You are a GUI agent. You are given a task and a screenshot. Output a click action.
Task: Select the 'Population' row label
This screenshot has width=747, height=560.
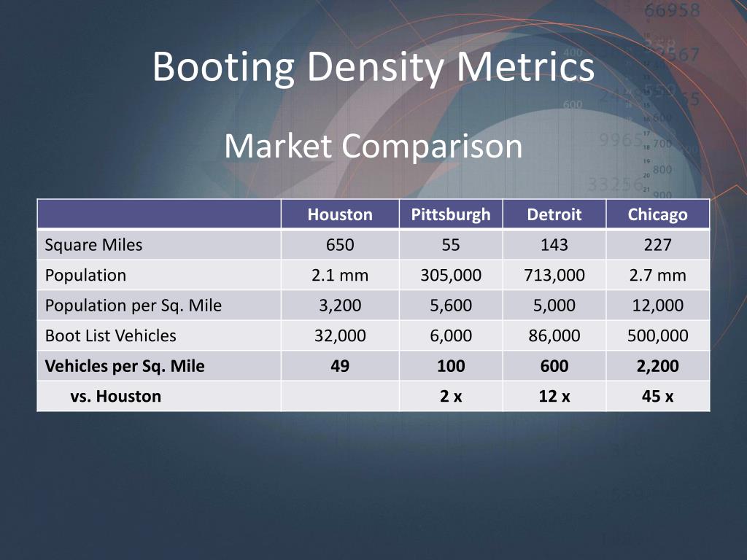click(86, 275)
